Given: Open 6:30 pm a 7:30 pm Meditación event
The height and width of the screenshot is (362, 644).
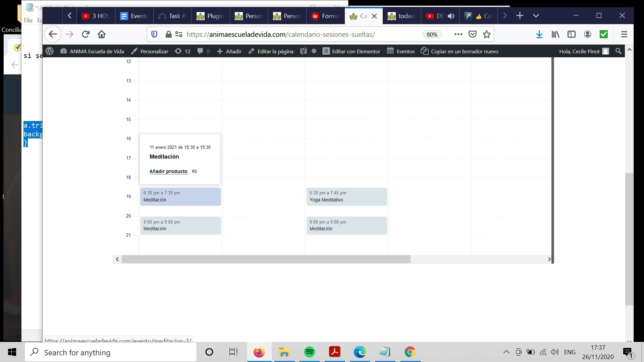Looking at the screenshot, I should [x=180, y=196].
